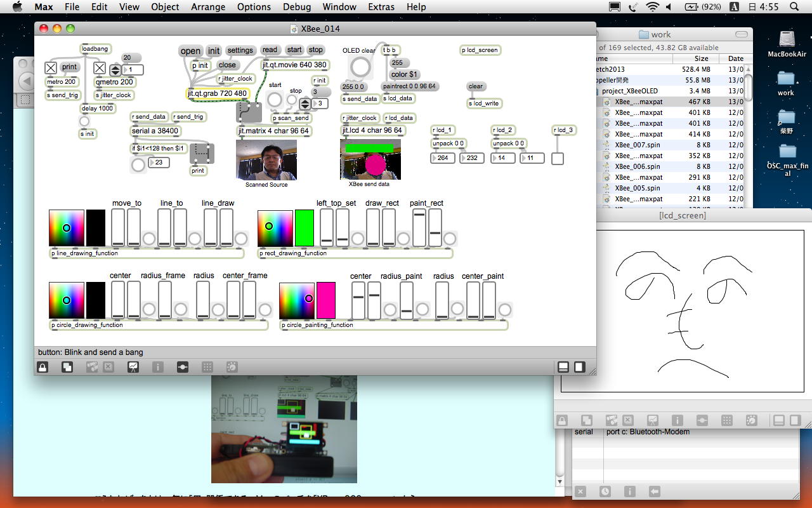
Task: Select the MacBookAir drive icon on desktop
Action: [787, 39]
